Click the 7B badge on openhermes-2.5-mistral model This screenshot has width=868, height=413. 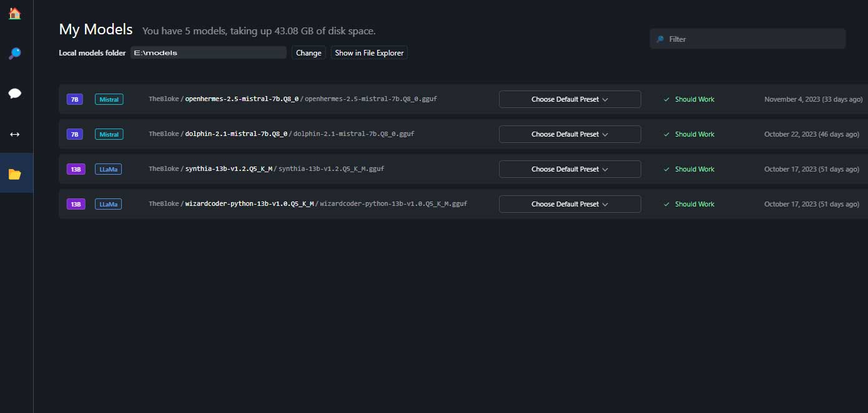point(74,99)
